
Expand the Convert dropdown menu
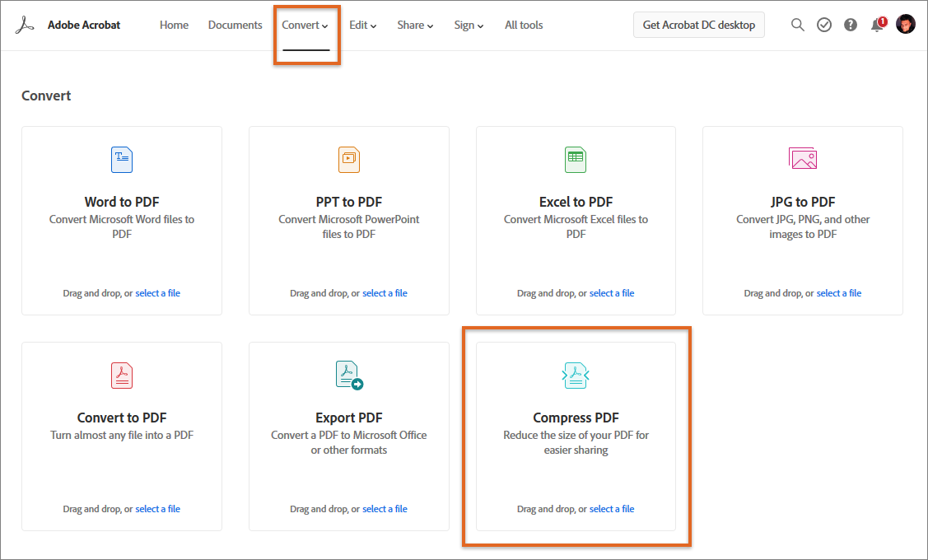coord(305,25)
